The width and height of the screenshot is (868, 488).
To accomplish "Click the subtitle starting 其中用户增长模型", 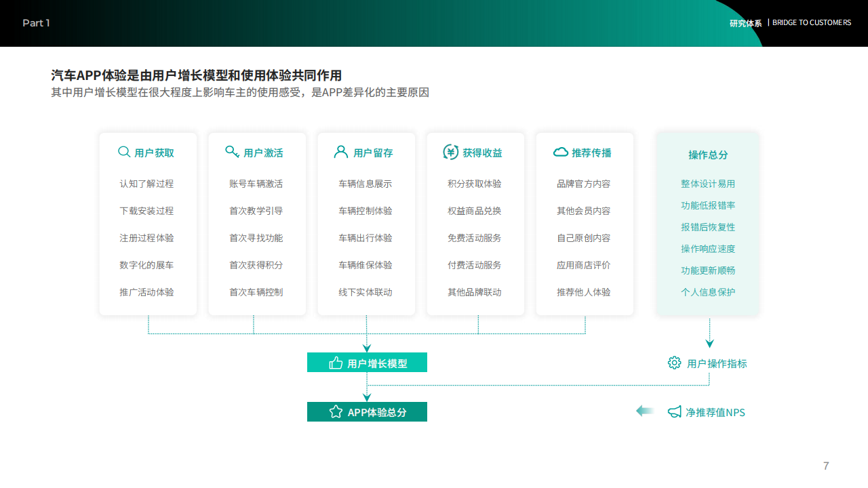I will click(240, 93).
